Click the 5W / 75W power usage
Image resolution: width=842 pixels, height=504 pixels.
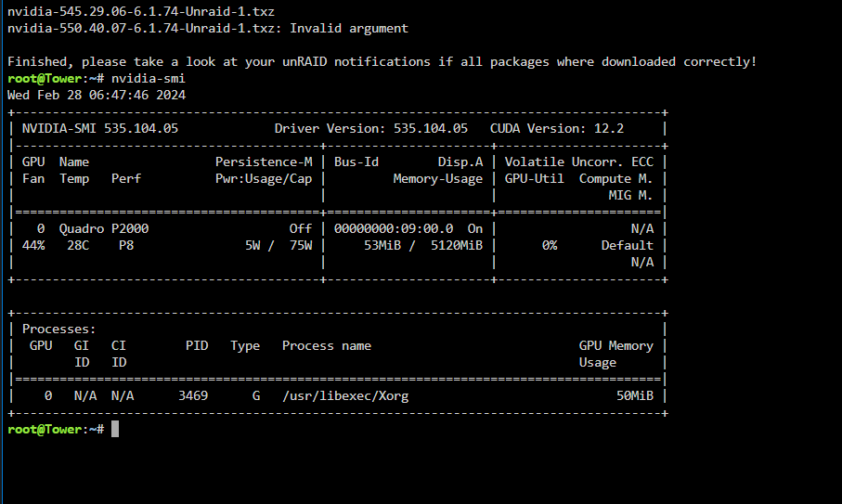click(x=279, y=245)
